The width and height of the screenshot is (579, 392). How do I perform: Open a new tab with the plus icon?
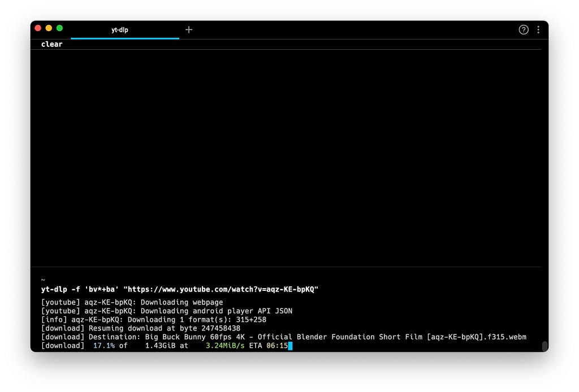coord(188,29)
